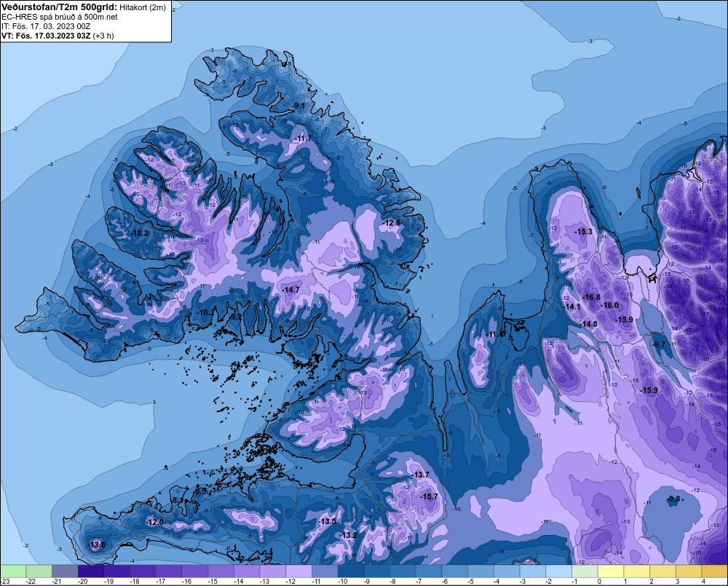Click the '(+3 h)' forecast offset text
The image size is (728, 586).
click(103, 36)
